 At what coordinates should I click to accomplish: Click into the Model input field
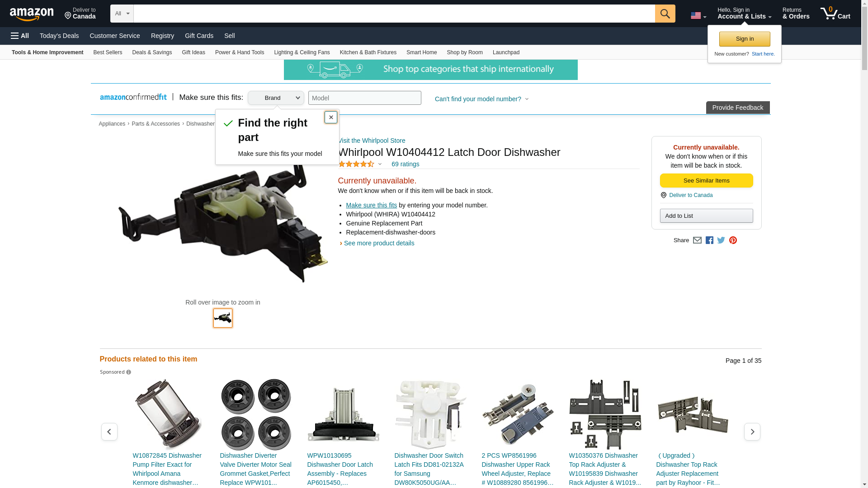click(365, 98)
